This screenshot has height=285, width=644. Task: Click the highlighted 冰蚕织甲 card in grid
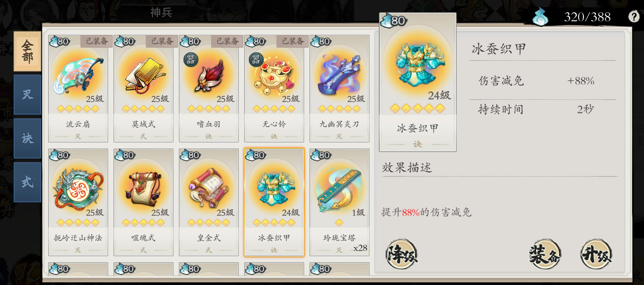[x=274, y=202]
